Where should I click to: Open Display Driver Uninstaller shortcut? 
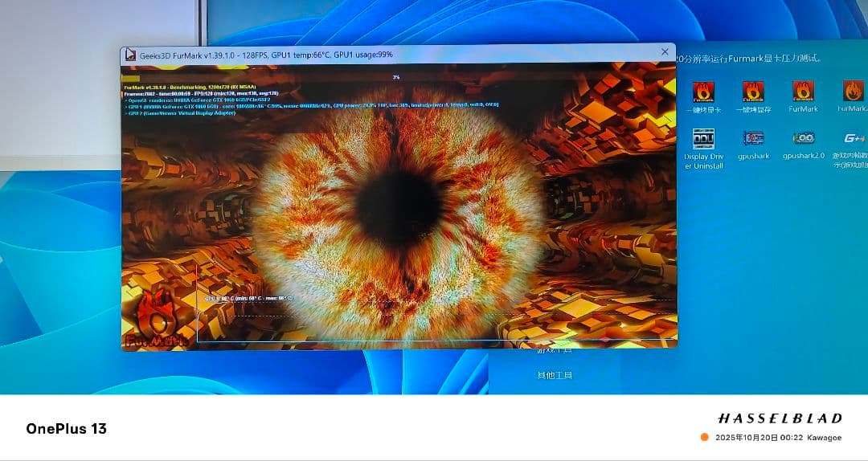point(703,143)
